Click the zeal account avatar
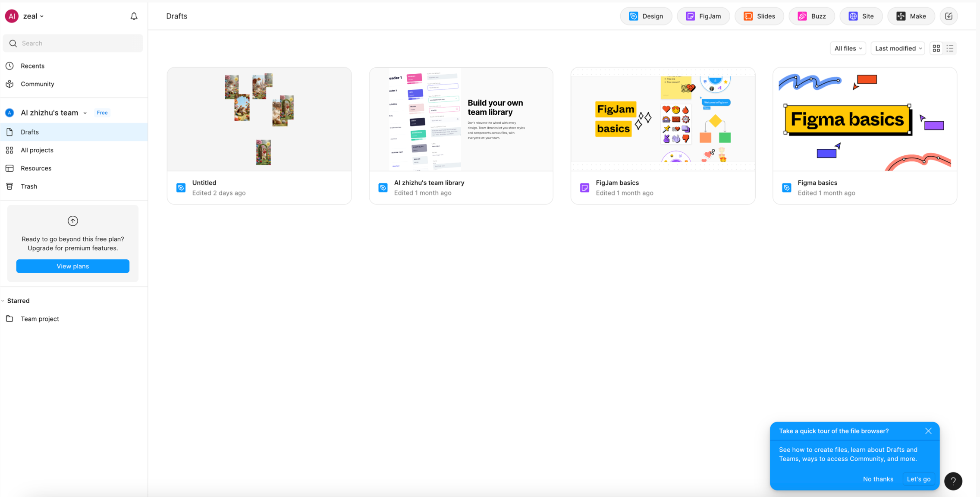The height and width of the screenshot is (497, 980). [12, 16]
